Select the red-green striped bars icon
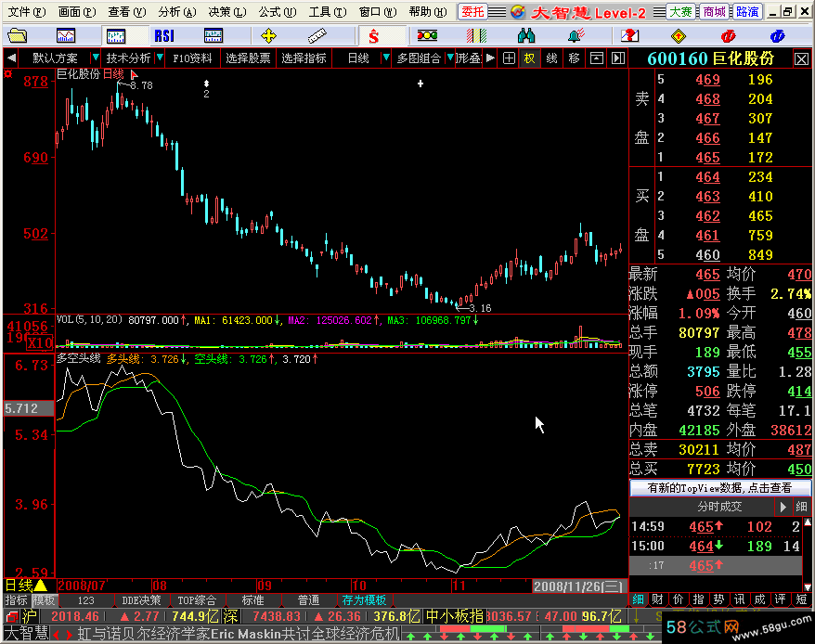Viewport: 815px width, 644px height. [x=476, y=36]
